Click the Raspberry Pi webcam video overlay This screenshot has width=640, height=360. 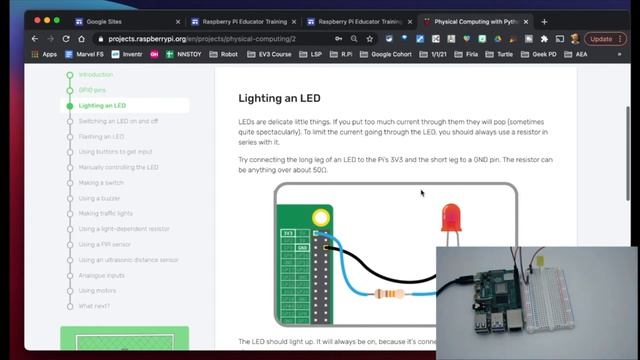point(536,302)
